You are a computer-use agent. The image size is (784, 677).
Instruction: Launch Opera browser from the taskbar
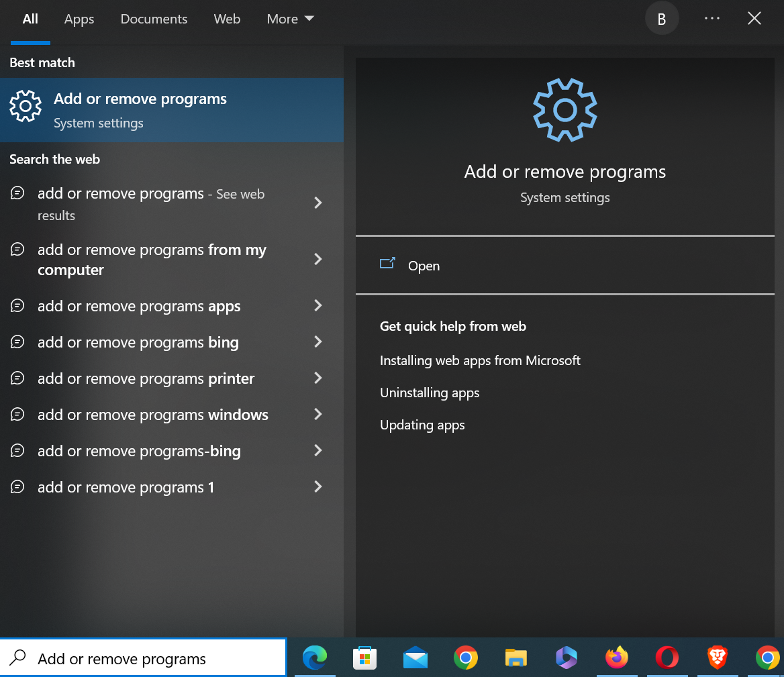667,658
